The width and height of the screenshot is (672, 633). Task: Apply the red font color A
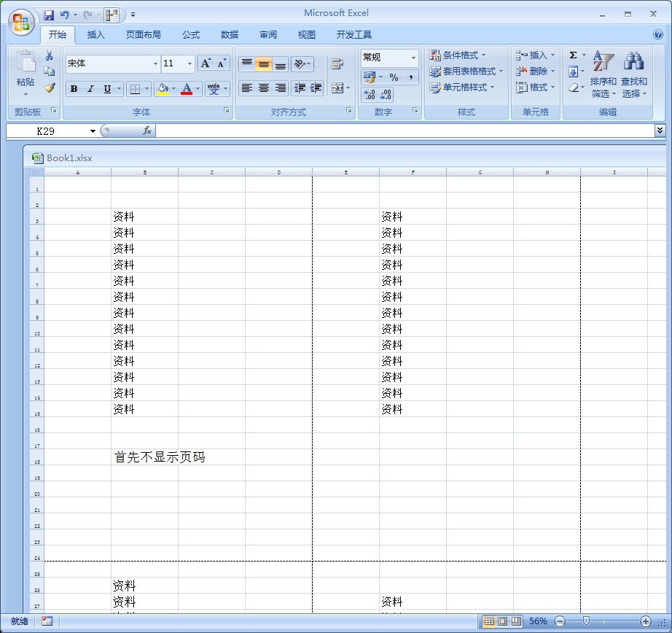click(x=187, y=89)
